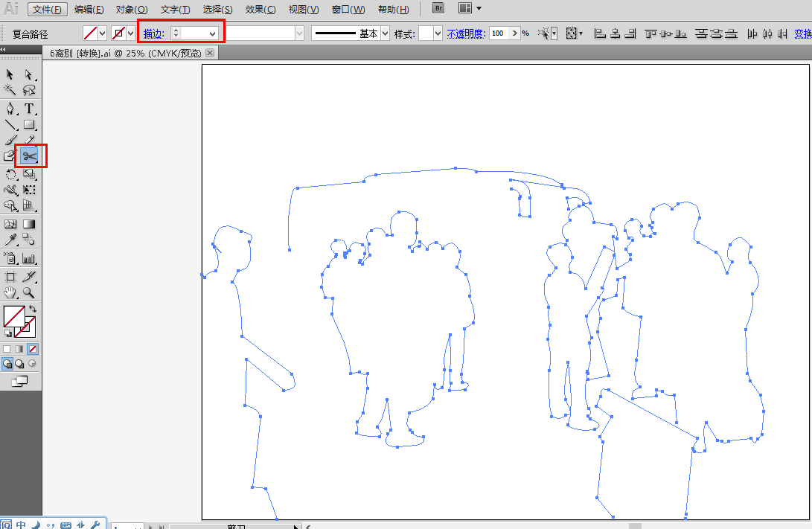Screen dimensions: 812x529
Task: Pick the Shape Builder tool
Action: [x=10, y=206]
